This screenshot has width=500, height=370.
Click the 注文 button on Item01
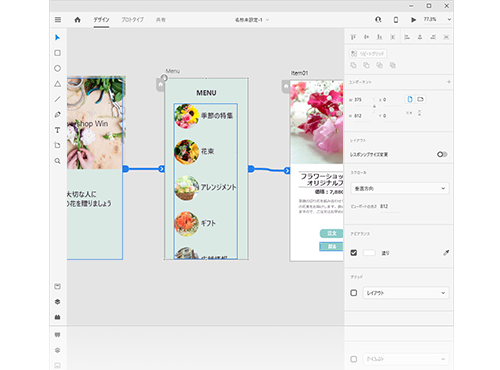click(331, 233)
